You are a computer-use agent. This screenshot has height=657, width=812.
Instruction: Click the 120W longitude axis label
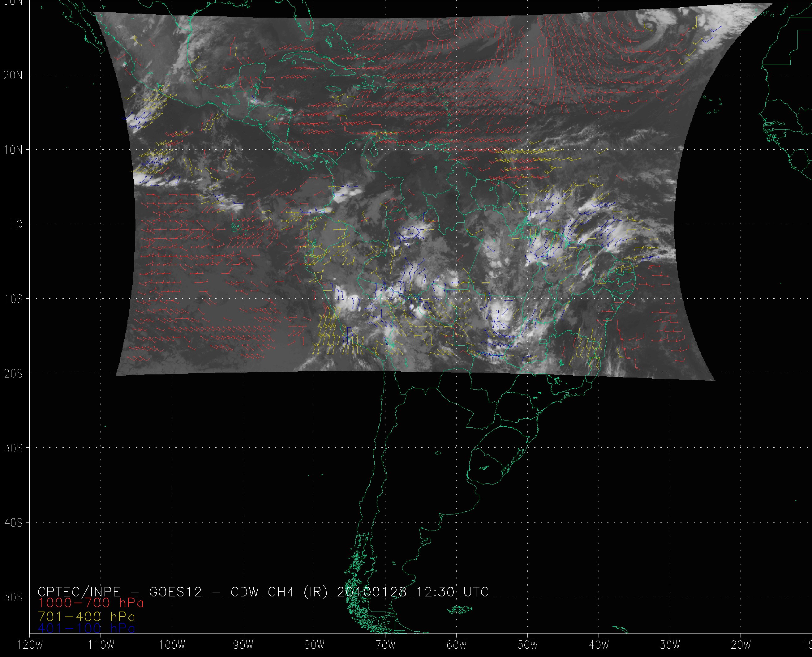[x=30, y=645]
